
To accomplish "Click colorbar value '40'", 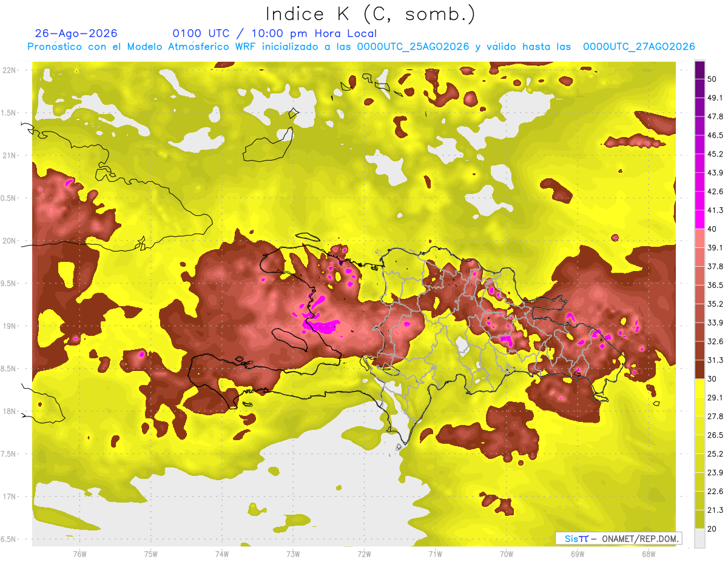I will click(x=713, y=229).
